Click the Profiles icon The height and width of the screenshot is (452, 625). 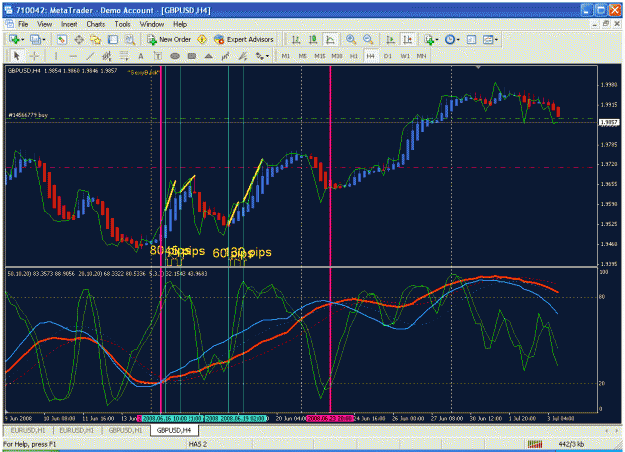click(35, 39)
